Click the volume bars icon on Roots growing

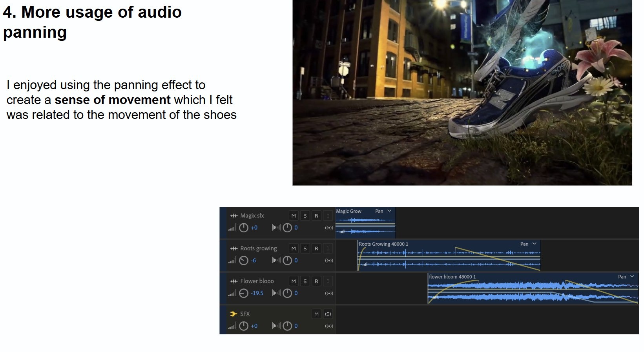[x=232, y=261]
